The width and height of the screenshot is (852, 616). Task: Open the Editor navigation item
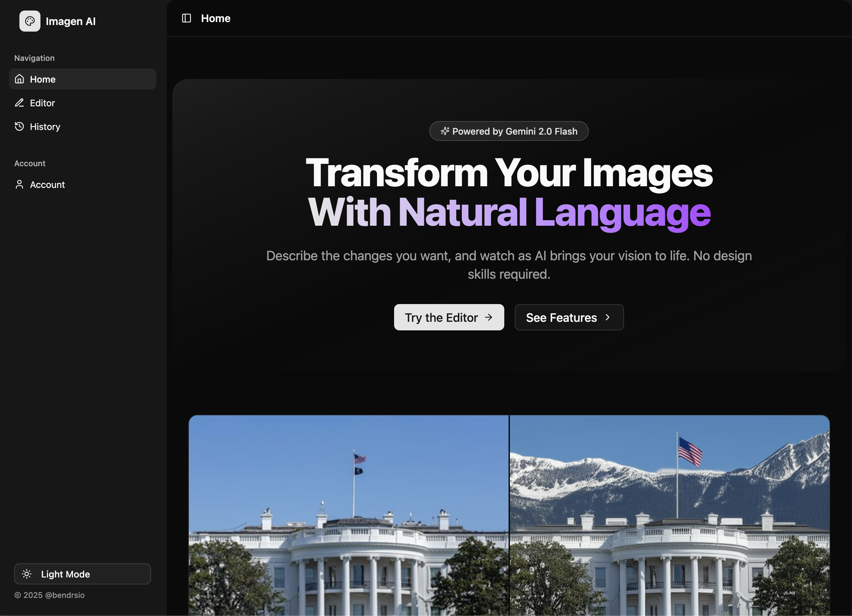click(82, 103)
